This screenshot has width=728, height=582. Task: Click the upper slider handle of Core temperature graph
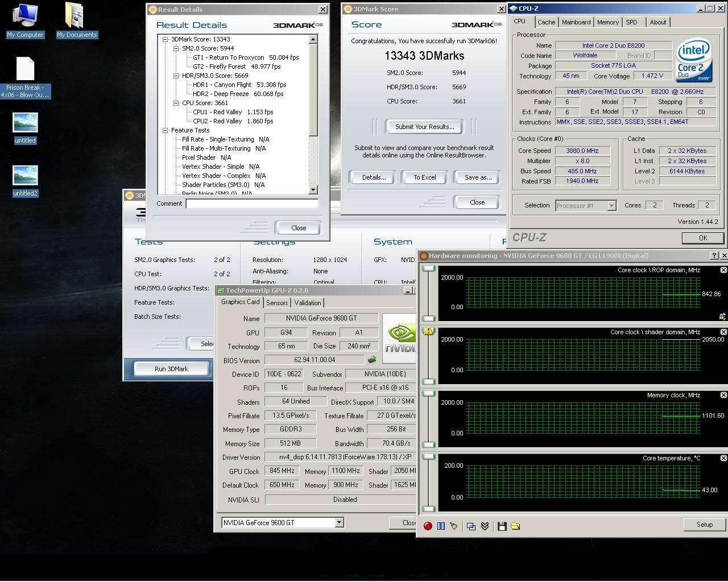pyautogui.click(x=428, y=456)
